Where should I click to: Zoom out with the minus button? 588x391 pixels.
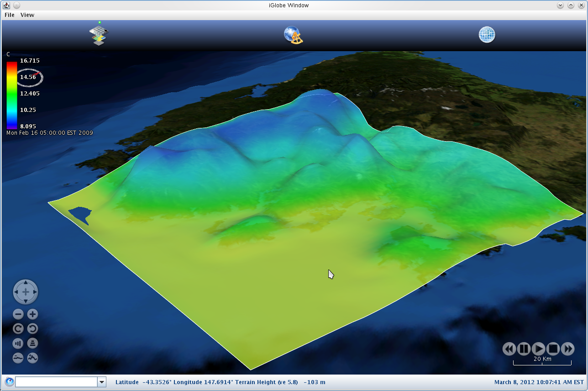[x=18, y=314]
